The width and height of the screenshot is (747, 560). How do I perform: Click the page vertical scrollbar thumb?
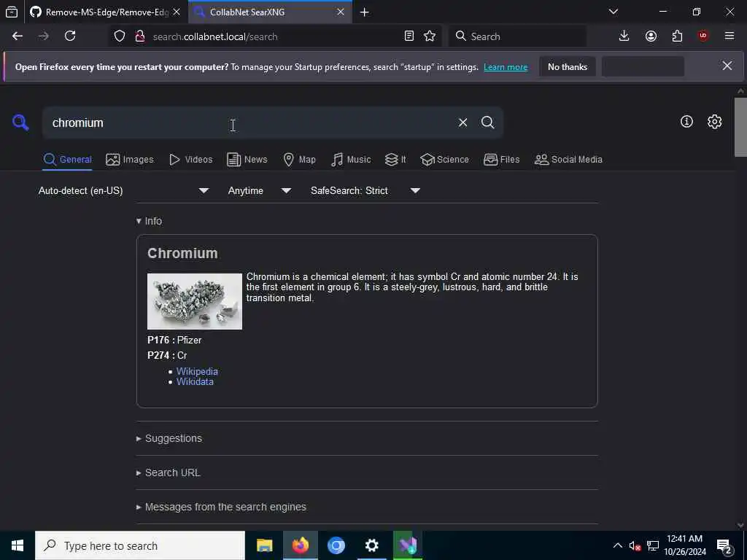(740, 127)
